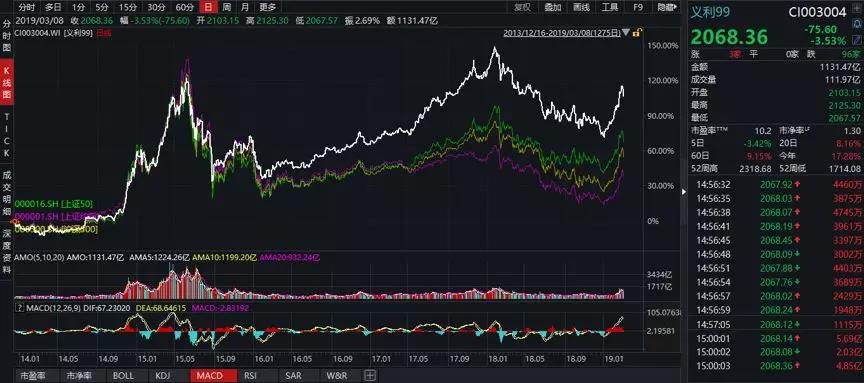Click the F9 deep data button

click(638, 7)
